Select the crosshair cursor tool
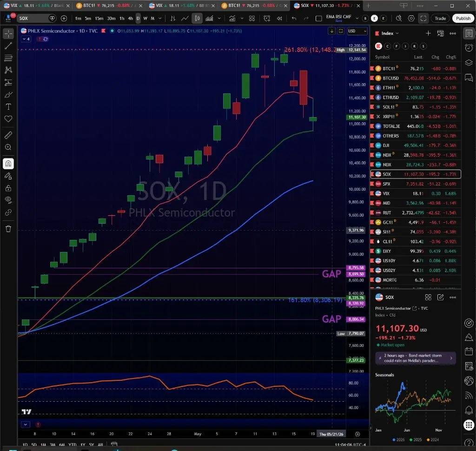The width and height of the screenshot is (476, 451). (8, 33)
